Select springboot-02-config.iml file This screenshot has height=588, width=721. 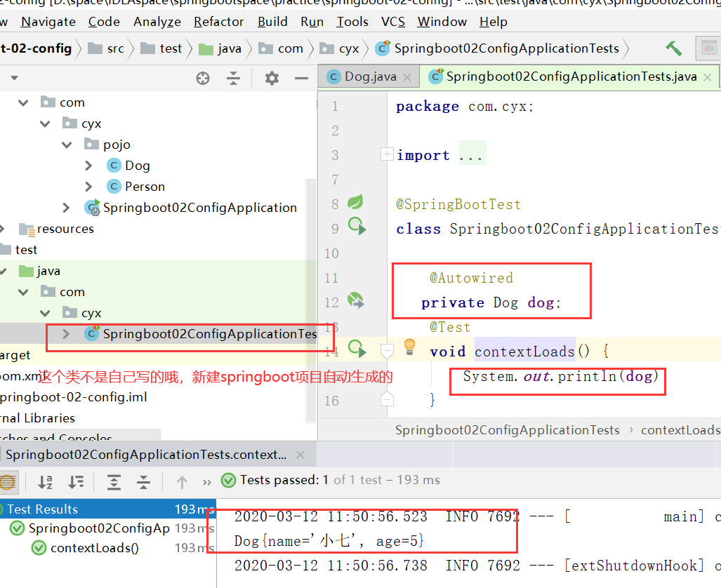[74, 397]
